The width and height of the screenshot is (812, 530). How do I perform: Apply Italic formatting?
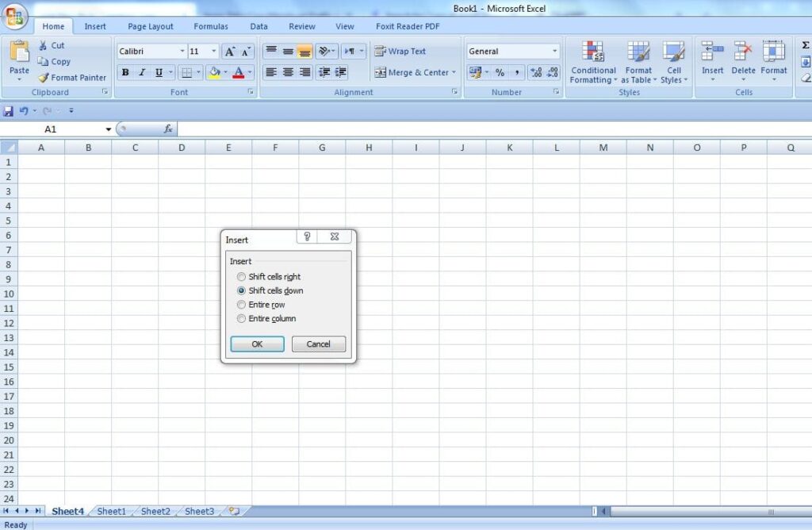[x=142, y=72]
